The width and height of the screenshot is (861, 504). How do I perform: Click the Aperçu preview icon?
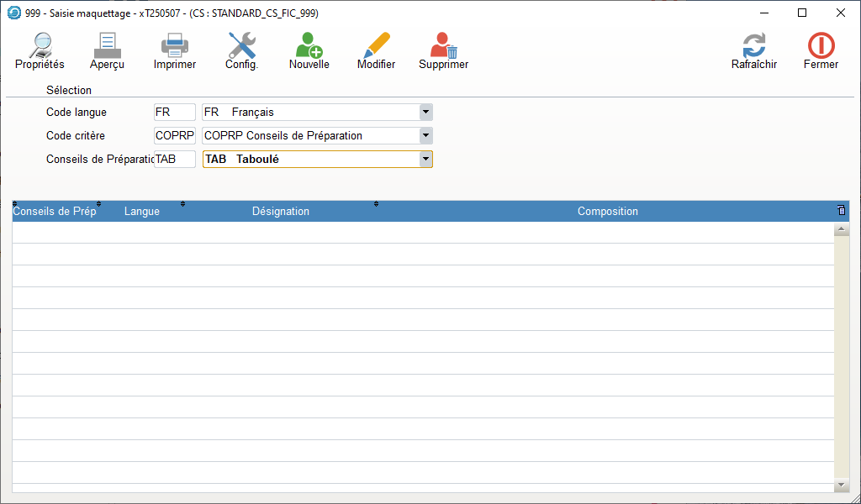pos(107,46)
